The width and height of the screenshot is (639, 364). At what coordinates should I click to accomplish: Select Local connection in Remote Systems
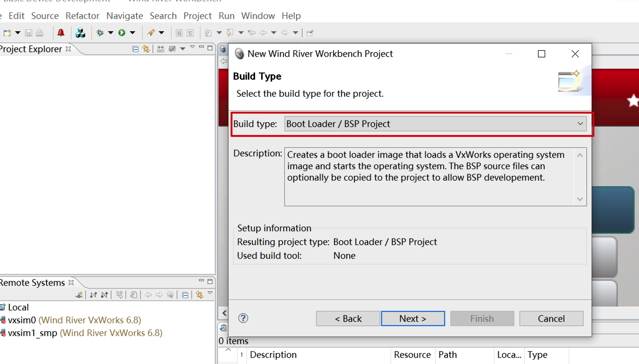(x=18, y=307)
